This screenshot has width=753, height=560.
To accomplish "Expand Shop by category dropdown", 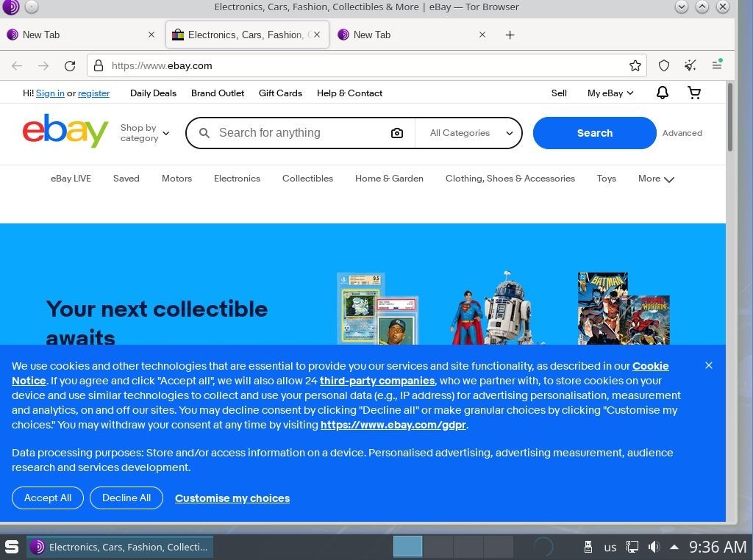I will click(x=145, y=133).
